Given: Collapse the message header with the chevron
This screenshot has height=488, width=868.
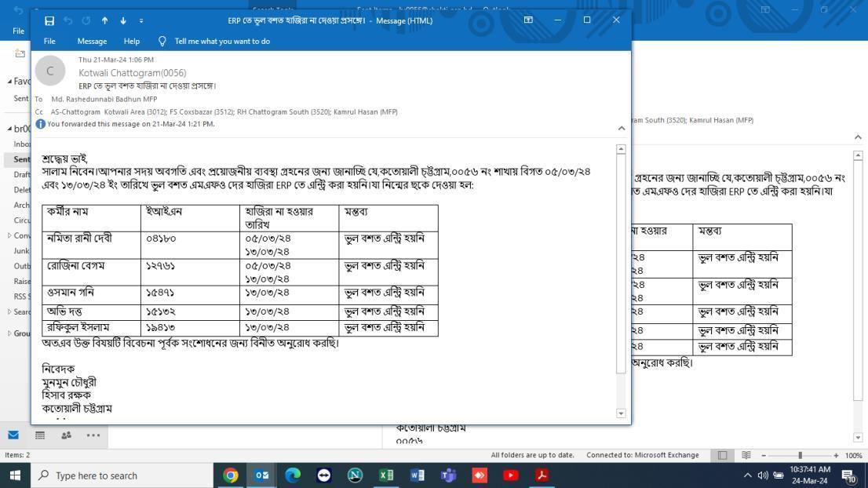Looking at the screenshot, I should click(622, 129).
